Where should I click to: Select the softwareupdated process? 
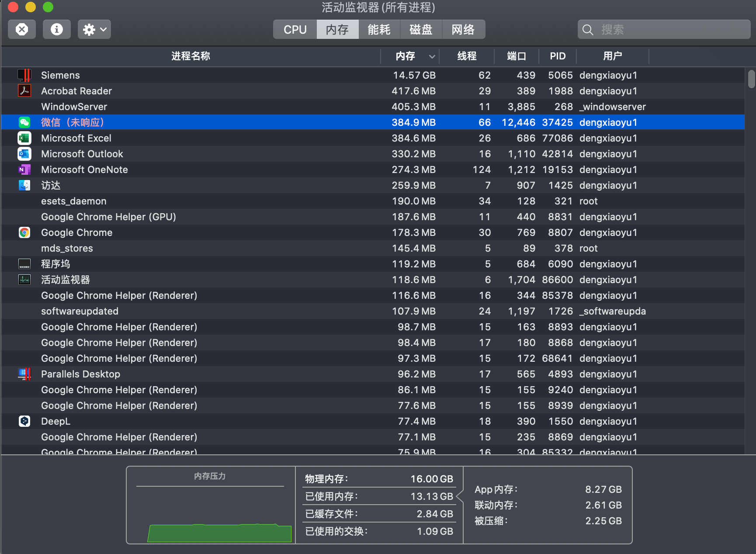tap(373, 311)
